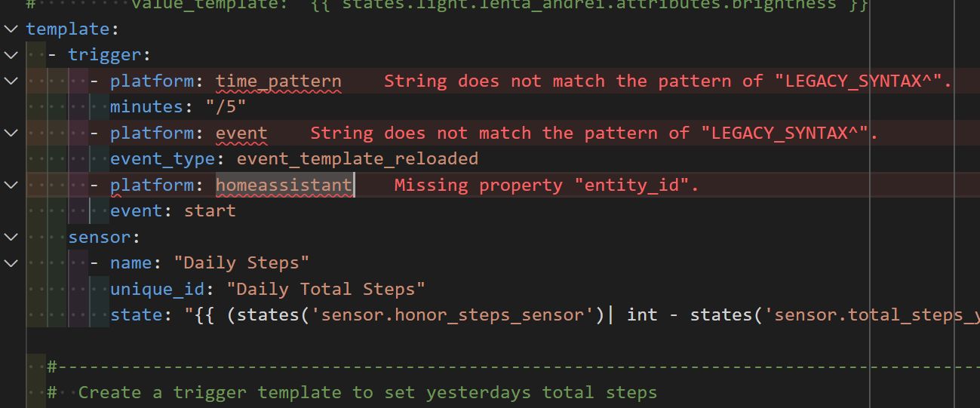Screen dimensions: 980x408
Task: Collapse the sensor section fold chevron
Action: (10, 238)
